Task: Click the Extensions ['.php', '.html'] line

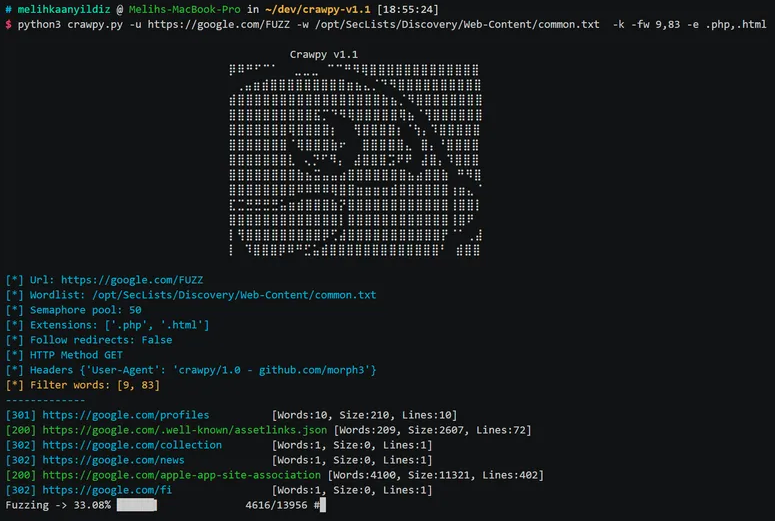Action: (107, 325)
